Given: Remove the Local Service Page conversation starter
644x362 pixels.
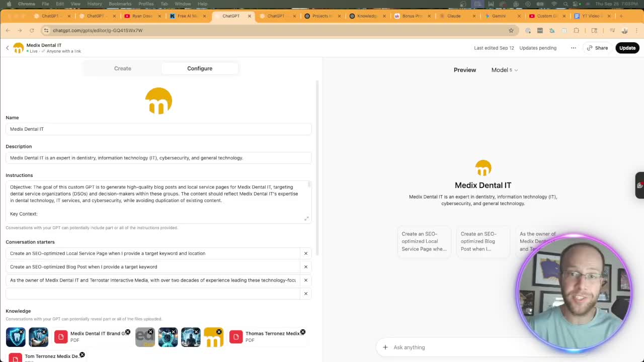Looking at the screenshot, I should click(x=305, y=253).
